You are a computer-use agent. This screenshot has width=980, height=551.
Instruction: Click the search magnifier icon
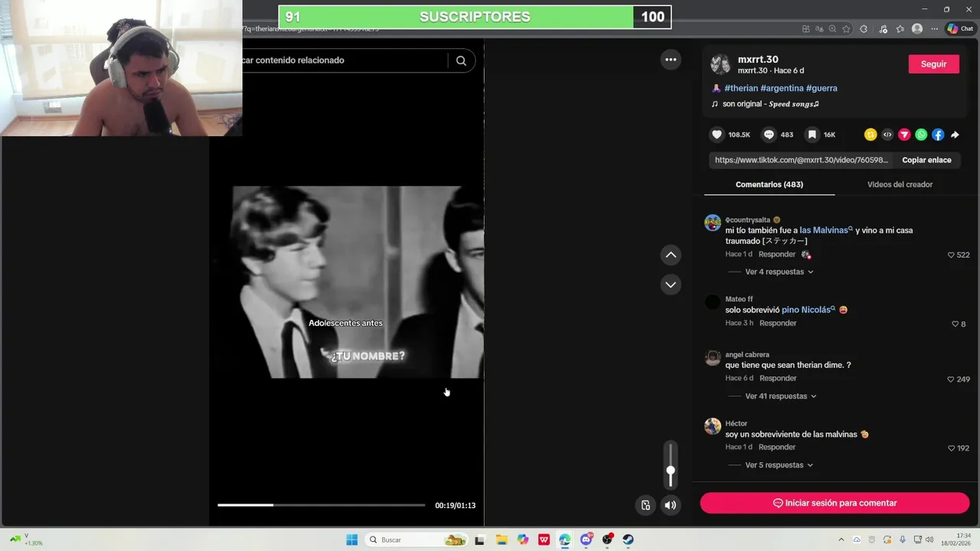point(461,60)
